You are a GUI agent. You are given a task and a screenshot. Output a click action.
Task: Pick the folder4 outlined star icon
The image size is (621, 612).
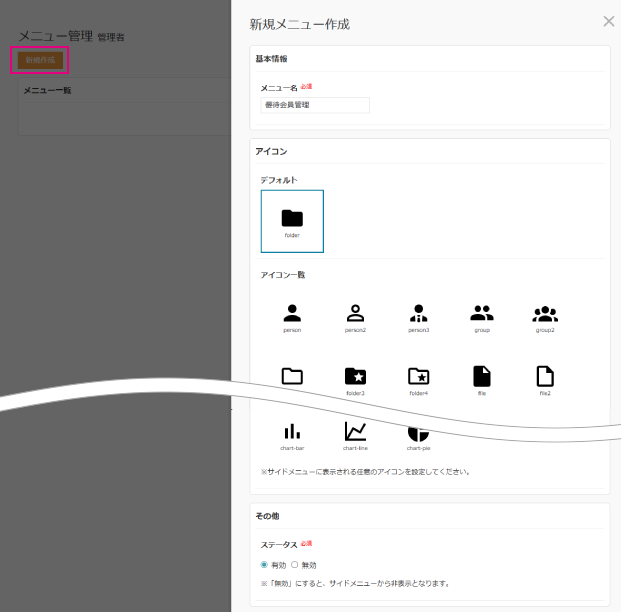click(419, 376)
